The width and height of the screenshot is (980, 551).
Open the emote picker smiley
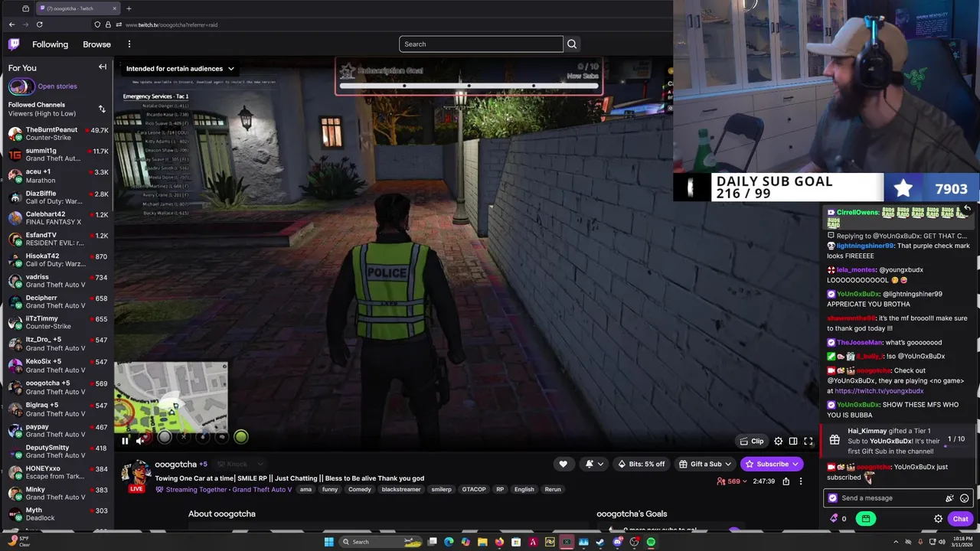[964, 498]
